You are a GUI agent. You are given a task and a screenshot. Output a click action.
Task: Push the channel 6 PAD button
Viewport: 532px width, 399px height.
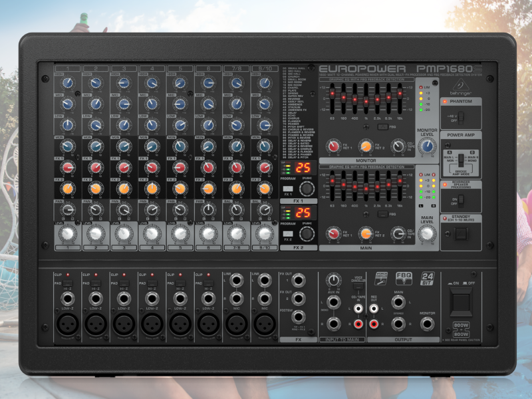(208, 283)
